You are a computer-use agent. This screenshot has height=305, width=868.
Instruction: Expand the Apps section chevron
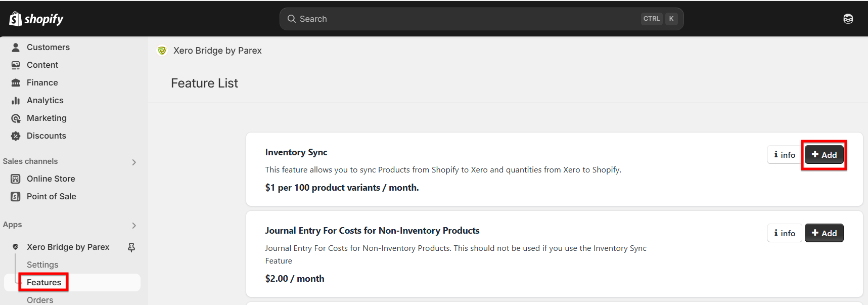coord(134,226)
